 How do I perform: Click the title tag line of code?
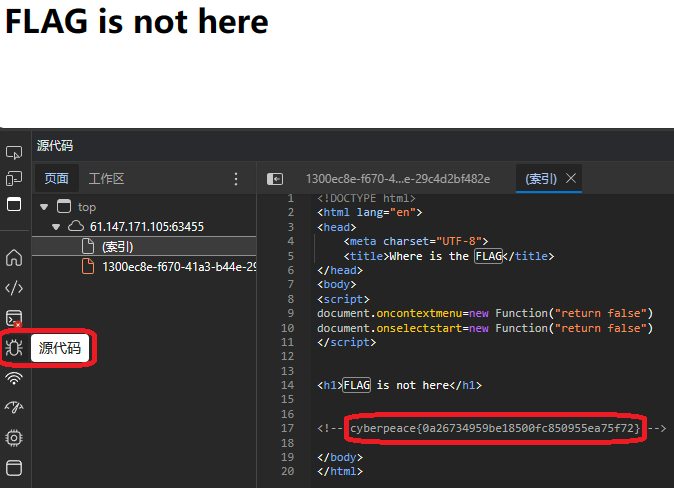tap(449, 256)
